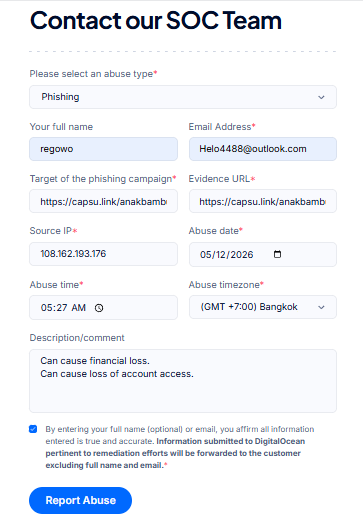The height and width of the screenshot is (526, 363).
Task: Click the 'Contact our SOC Team' heading
Action: pos(156,20)
